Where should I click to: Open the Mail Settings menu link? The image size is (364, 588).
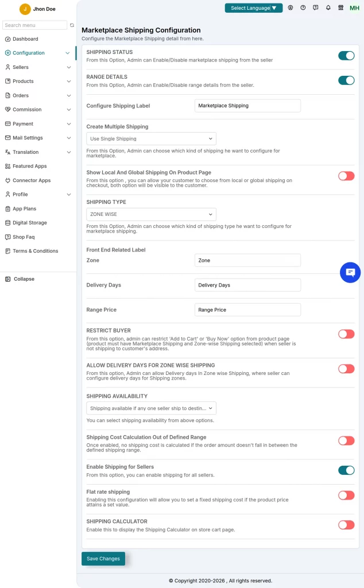(x=28, y=138)
